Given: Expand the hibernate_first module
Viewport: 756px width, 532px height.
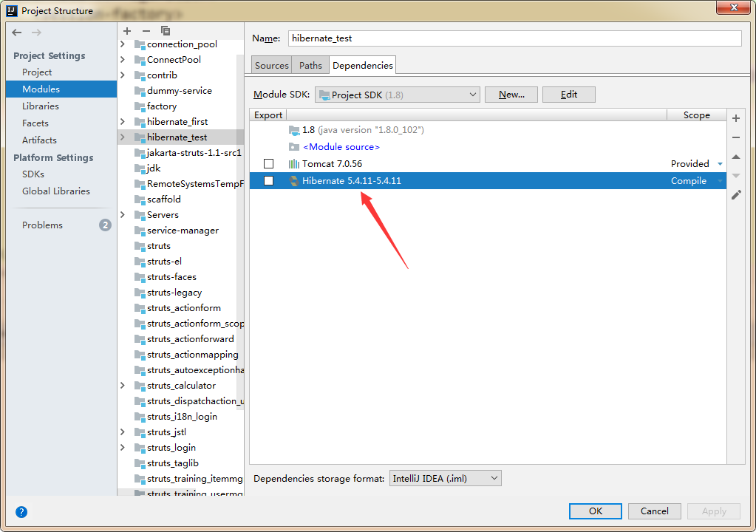Looking at the screenshot, I should [123, 122].
